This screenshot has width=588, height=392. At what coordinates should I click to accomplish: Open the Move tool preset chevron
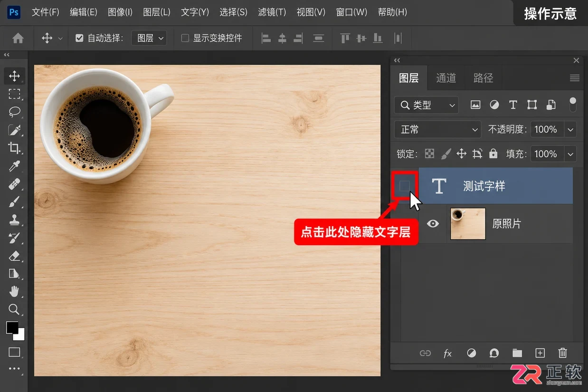tap(60, 38)
